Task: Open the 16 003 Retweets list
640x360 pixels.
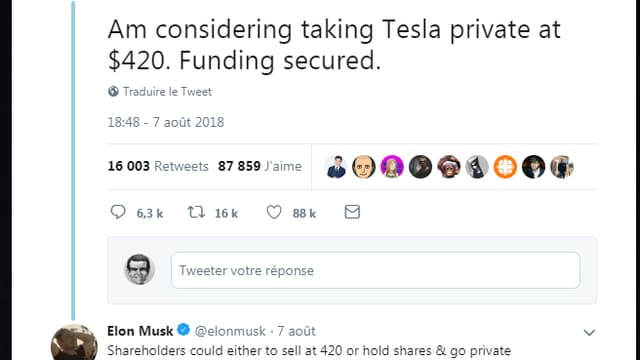Action: 158,166
